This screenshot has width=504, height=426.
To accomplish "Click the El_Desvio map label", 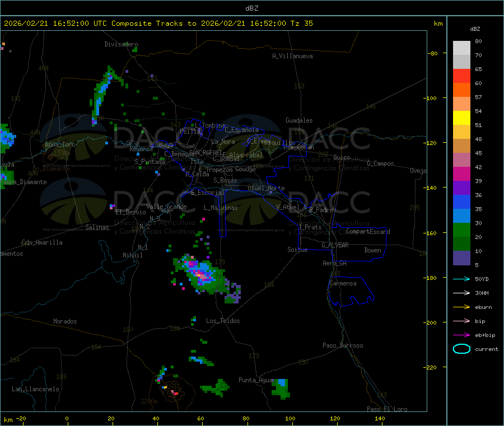I will pos(130,212).
